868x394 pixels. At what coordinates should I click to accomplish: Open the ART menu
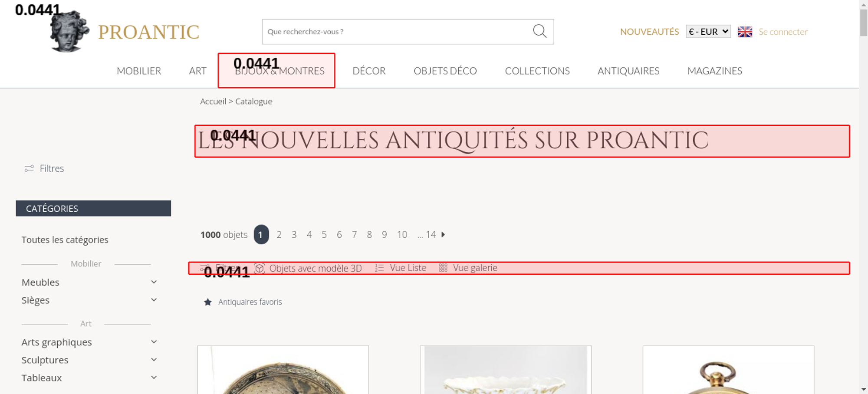[x=197, y=71]
